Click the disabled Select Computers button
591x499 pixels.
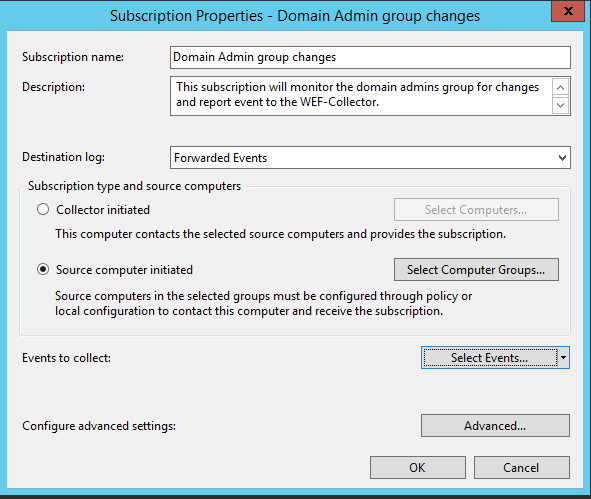[x=476, y=210]
